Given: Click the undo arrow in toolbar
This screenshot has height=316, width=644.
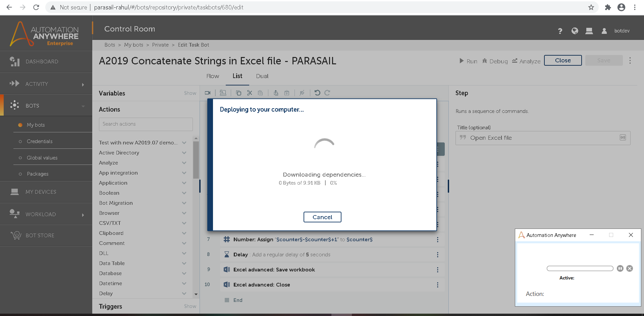Looking at the screenshot, I should 317,93.
